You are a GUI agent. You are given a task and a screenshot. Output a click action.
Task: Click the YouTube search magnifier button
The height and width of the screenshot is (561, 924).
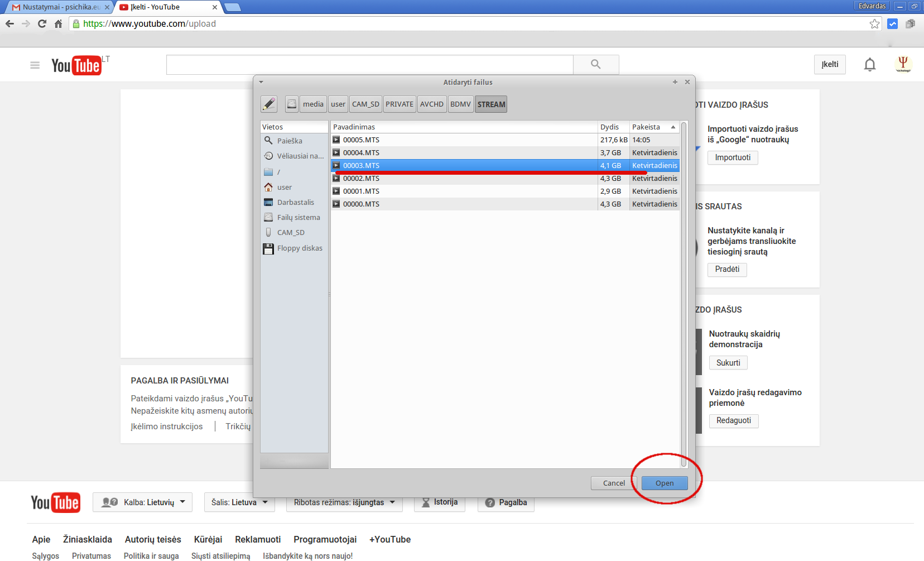click(596, 64)
